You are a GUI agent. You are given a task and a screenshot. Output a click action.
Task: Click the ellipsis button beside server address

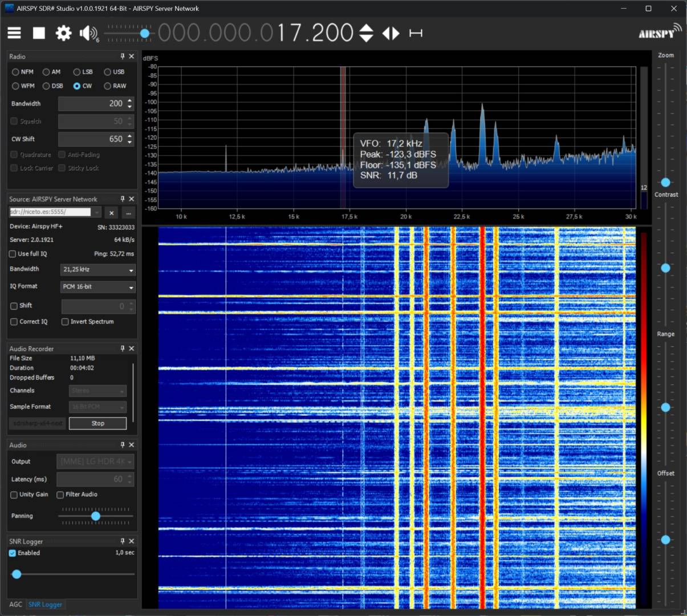tap(129, 213)
